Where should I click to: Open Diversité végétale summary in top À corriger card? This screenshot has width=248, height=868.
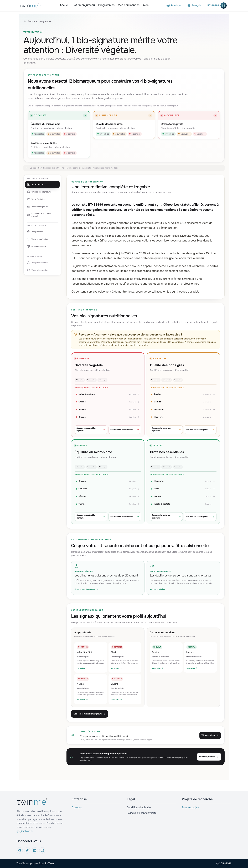pos(189,129)
